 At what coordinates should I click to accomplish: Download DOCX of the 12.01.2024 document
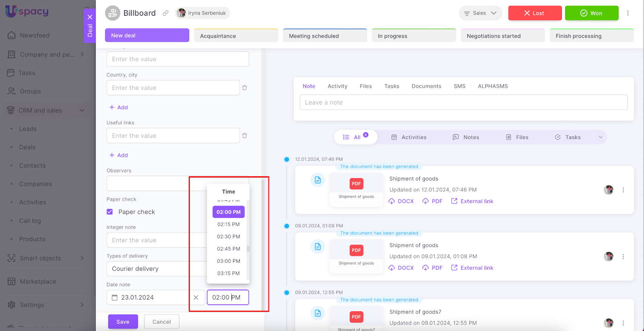pyautogui.click(x=401, y=201)
